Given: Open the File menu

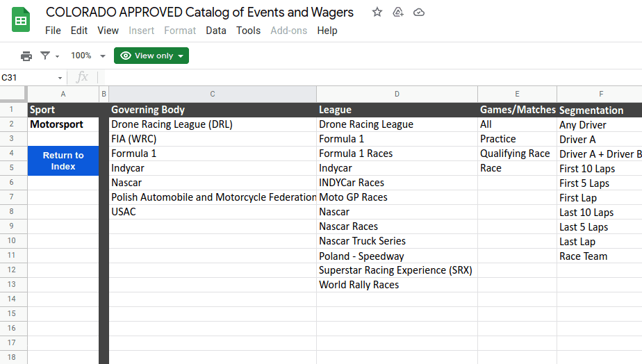Looking at the screenshot, I should click(53, 31).
